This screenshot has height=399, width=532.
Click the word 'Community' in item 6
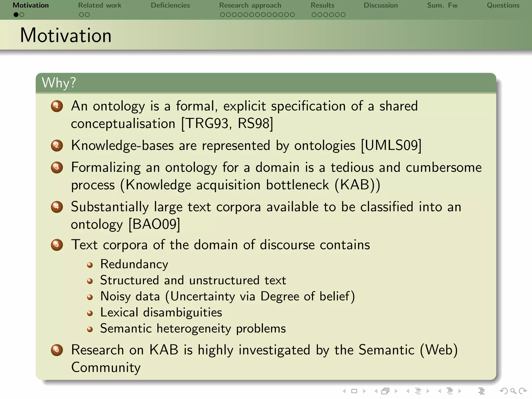(x=106, y=367)
